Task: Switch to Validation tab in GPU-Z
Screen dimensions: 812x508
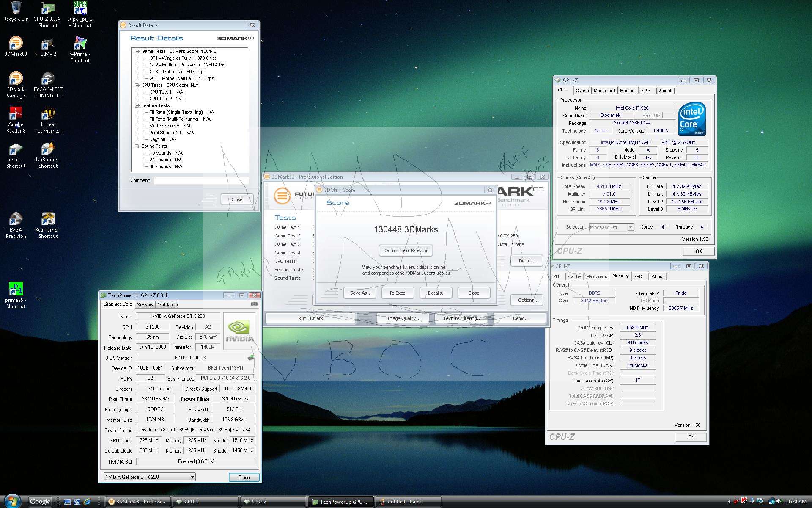Action: pyautogui.click(x=168, y=305)
